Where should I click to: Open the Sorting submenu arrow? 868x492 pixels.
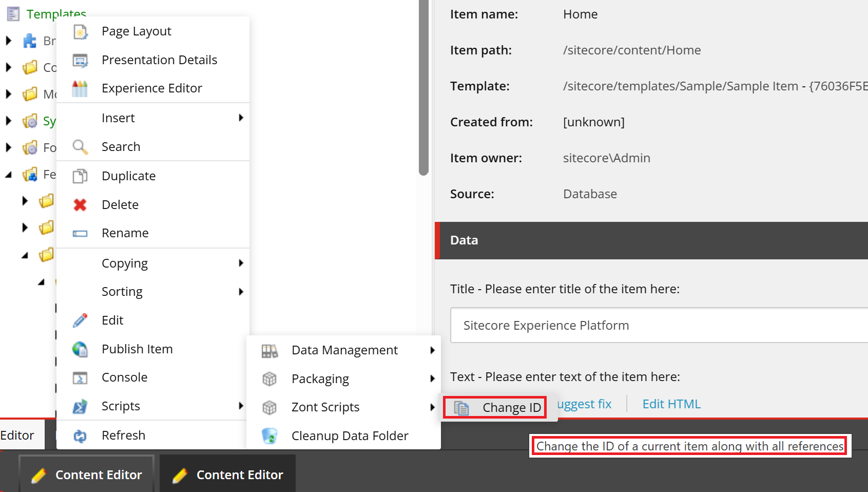241,292
